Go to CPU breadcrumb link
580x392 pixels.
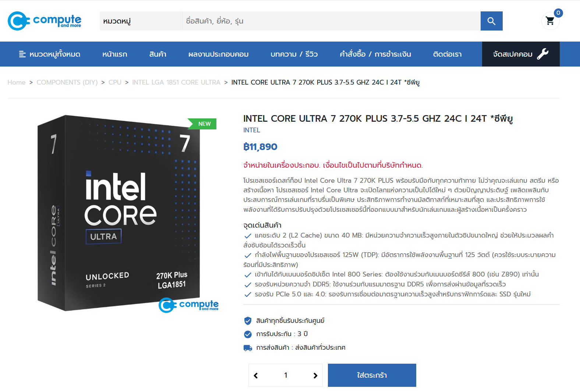pyautogui.click(x=115, y=82)
